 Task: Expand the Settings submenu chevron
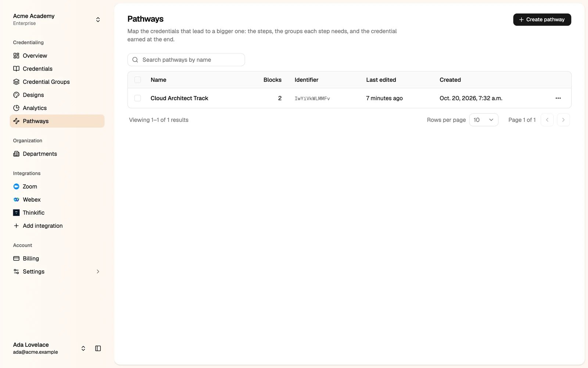[x=98, y=272]
